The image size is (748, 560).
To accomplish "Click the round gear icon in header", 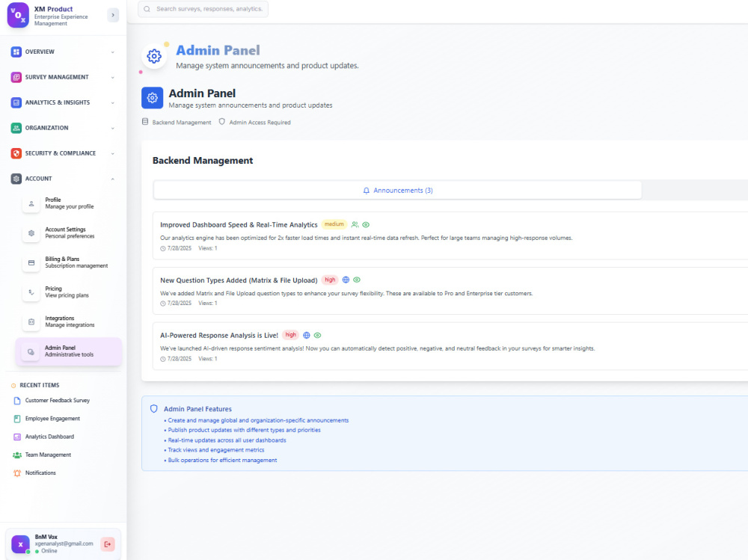I will [x=153, y=56].
